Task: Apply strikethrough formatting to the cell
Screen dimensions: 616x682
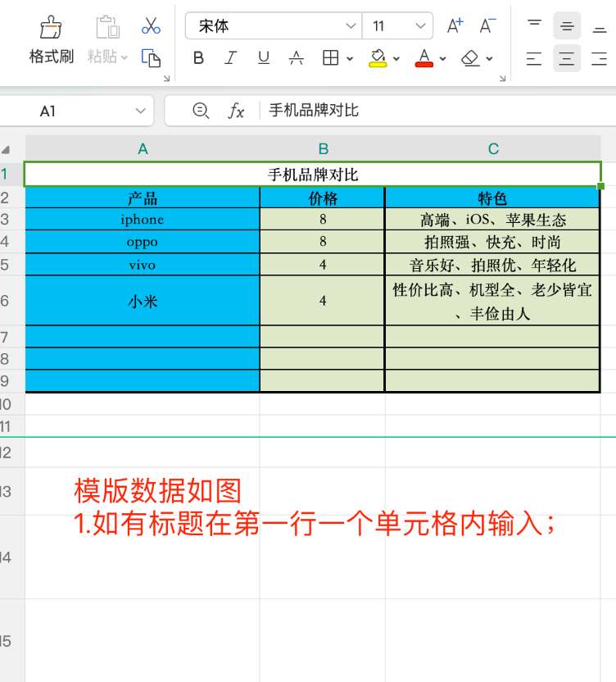Action: (297, 58)
